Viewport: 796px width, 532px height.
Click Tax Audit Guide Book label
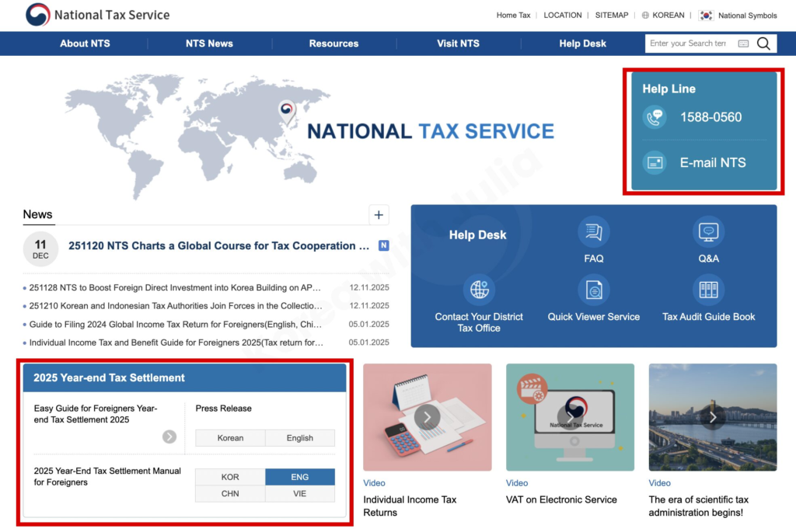tap(708, 316)
